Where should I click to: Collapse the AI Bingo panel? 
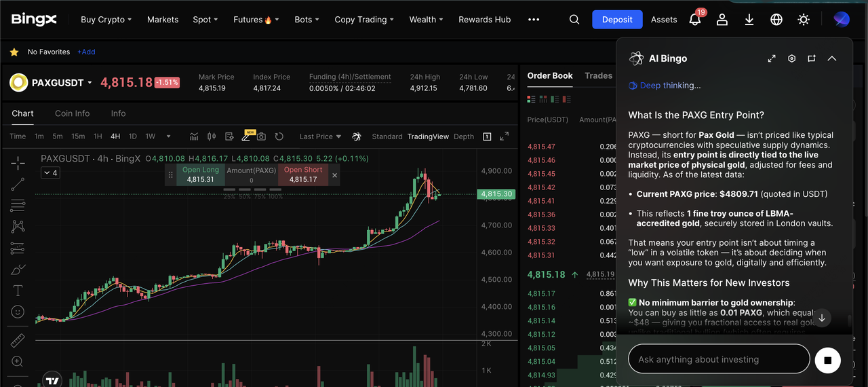(x=831, y=58)
